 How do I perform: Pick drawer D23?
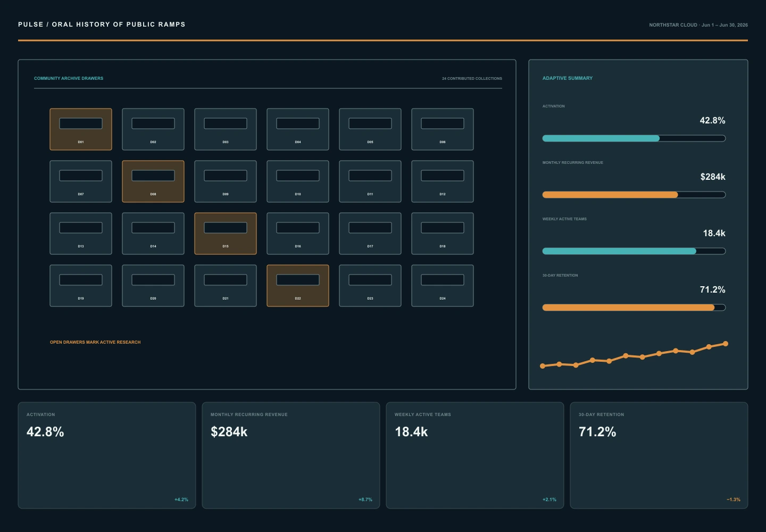pyautogui.click(x=370, y=286)
